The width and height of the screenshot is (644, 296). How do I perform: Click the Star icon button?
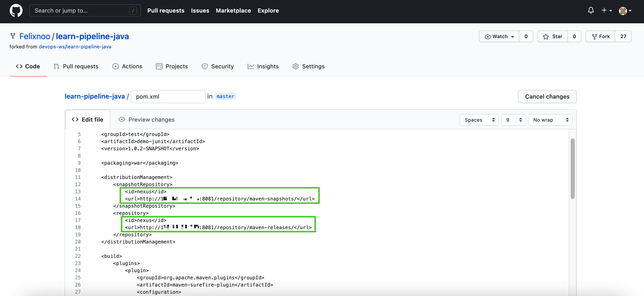coord(552,37)
